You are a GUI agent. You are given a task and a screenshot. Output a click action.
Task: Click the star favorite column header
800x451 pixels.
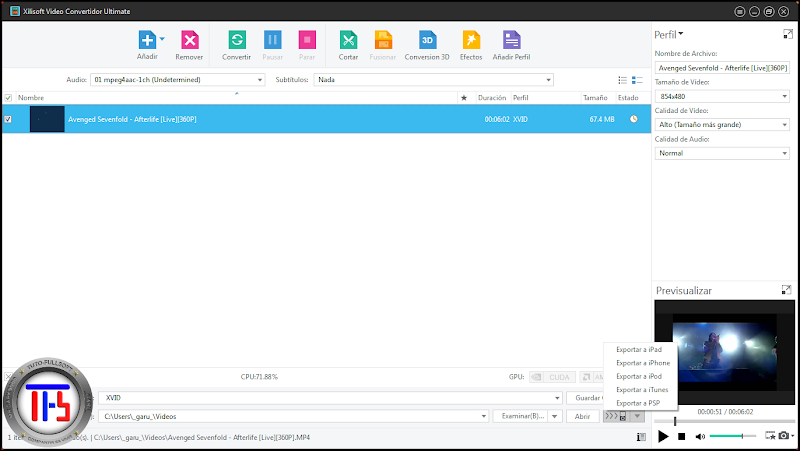point(464,98)
